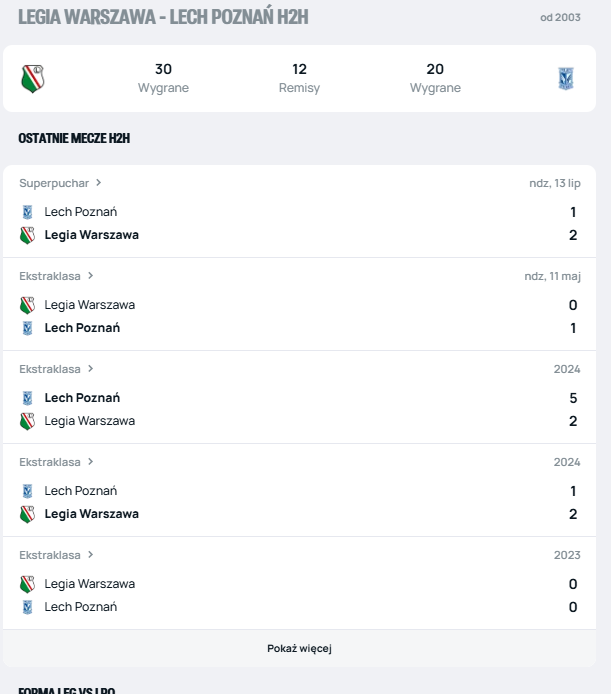
Task: Click Legia Warszawa crest in the 0-0 match
Action: pos(27,584)
